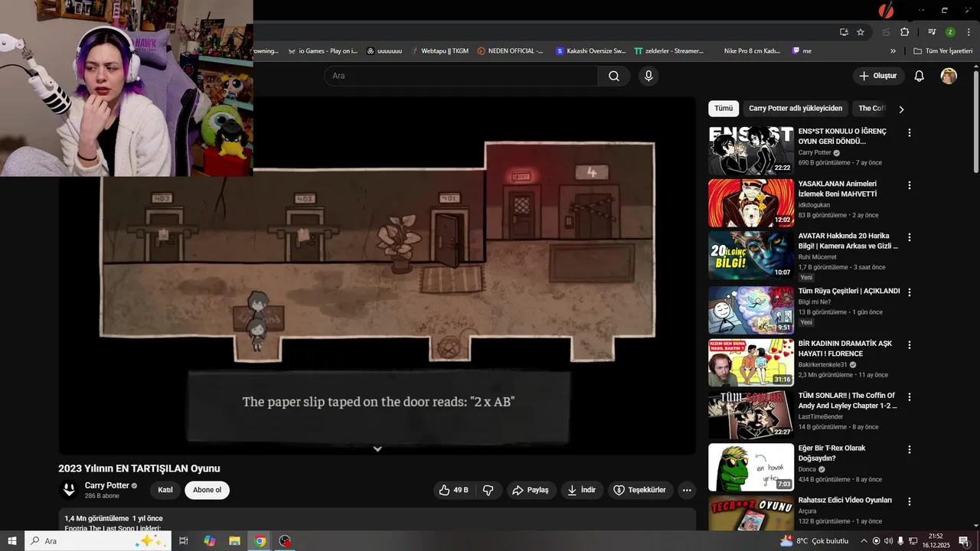This screenshot has width=980, height=551.
Task: Click the Oluştur create button
Action: click(x=878, y=76)
